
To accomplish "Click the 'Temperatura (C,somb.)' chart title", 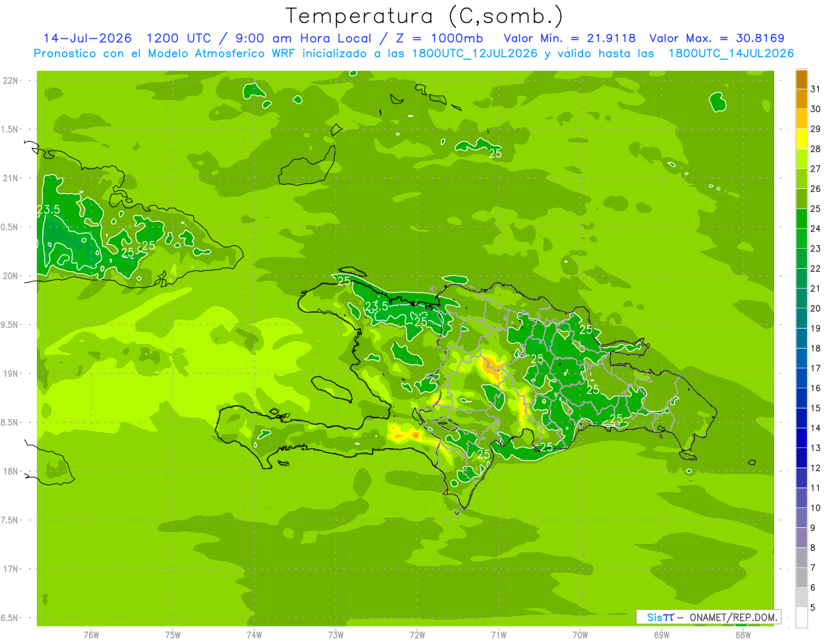I will point(425,15).
